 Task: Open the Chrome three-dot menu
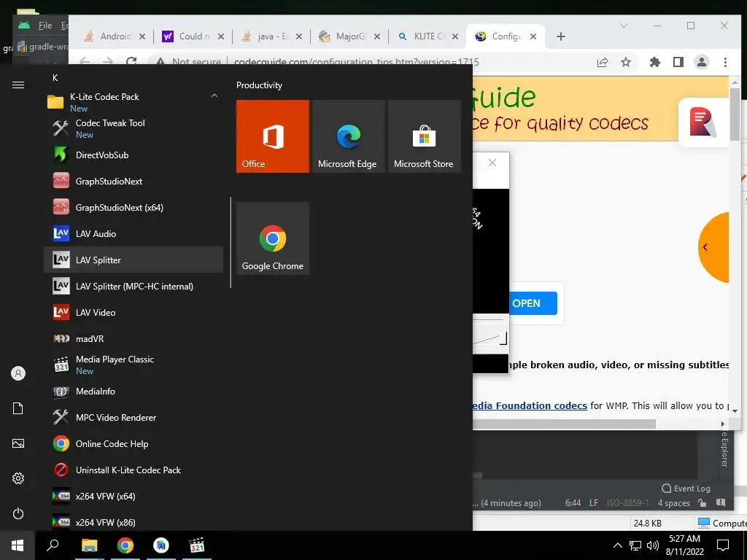point(725,62)
